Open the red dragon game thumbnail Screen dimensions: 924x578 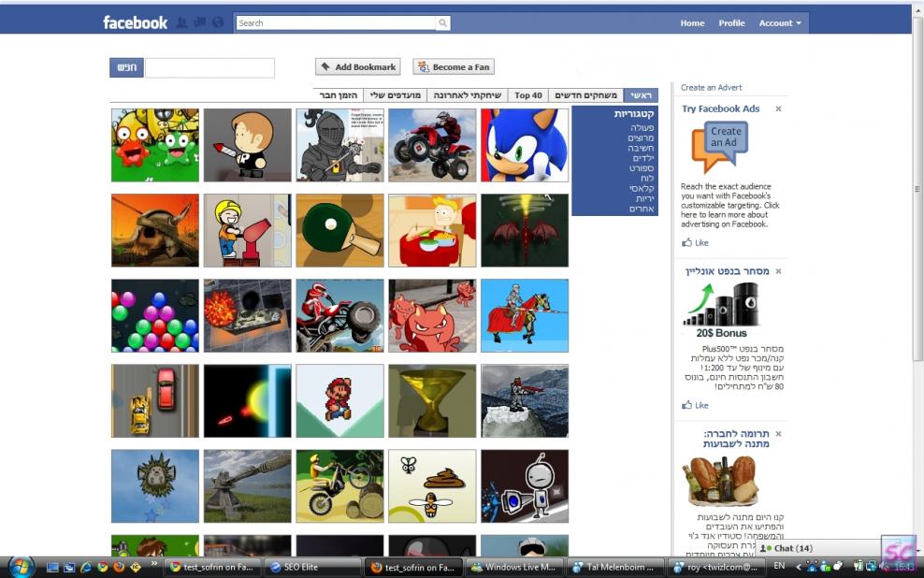point(525,230)
